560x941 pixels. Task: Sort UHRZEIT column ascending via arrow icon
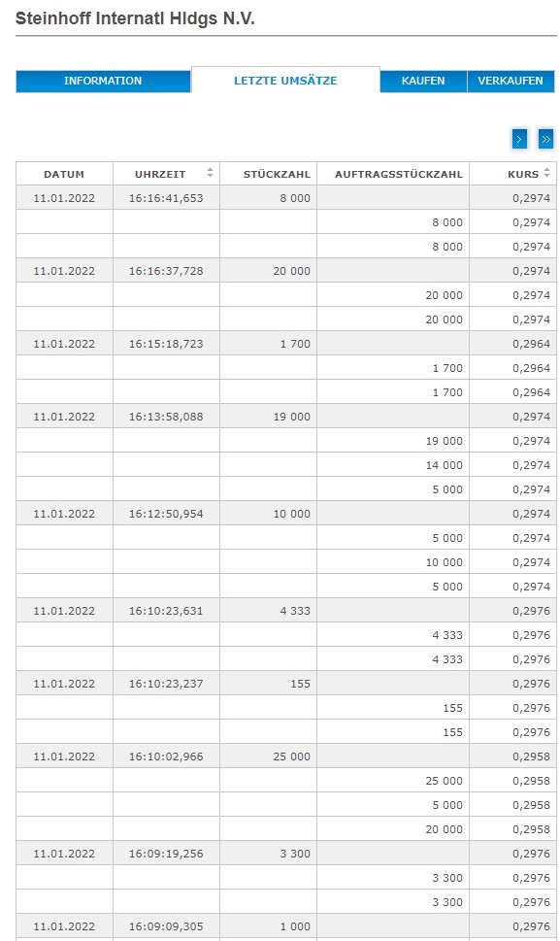pyautogui.click(x=209, y=171)
